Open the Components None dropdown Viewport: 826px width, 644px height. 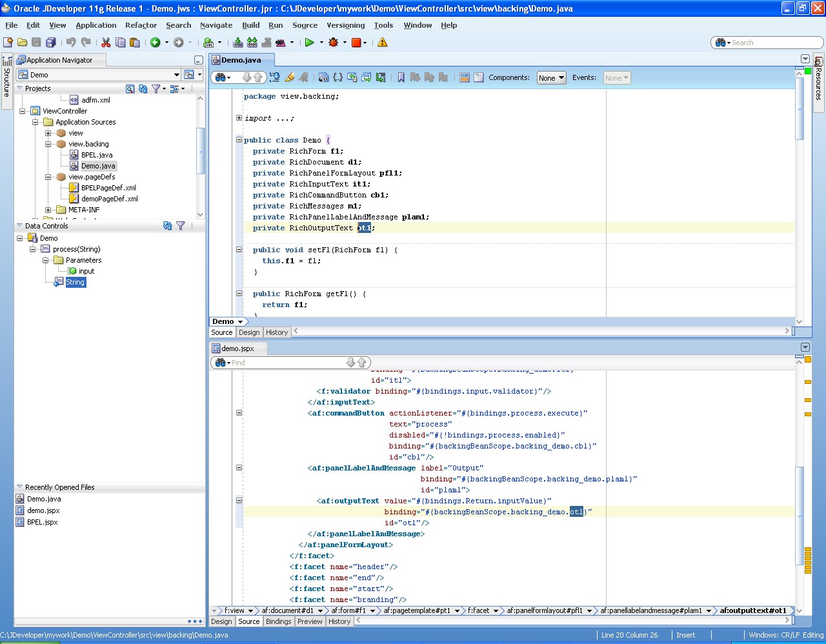click(552, 78)
